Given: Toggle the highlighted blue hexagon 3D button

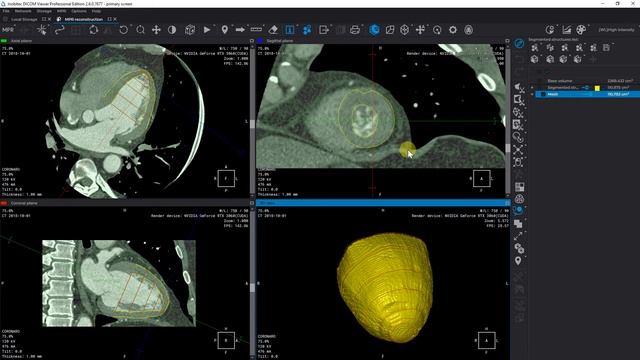Looking at the screenshot, I should (374, 30).
